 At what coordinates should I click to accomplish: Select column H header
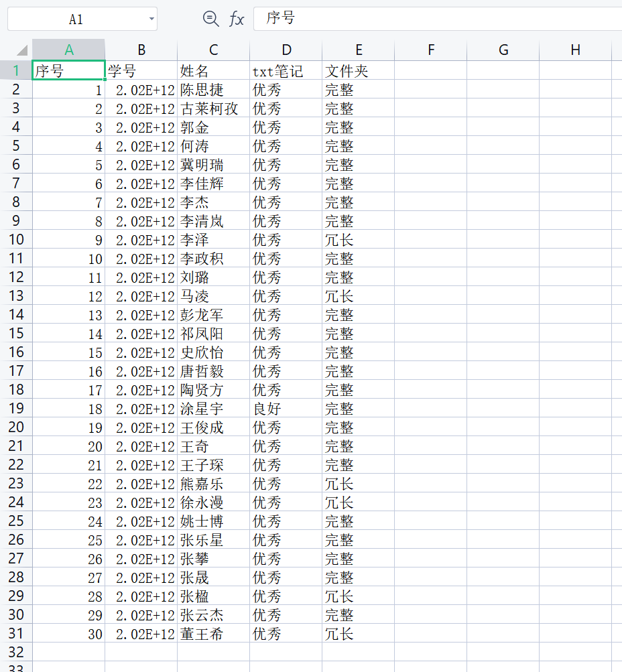pyautogui.click(x=575, y=50)
